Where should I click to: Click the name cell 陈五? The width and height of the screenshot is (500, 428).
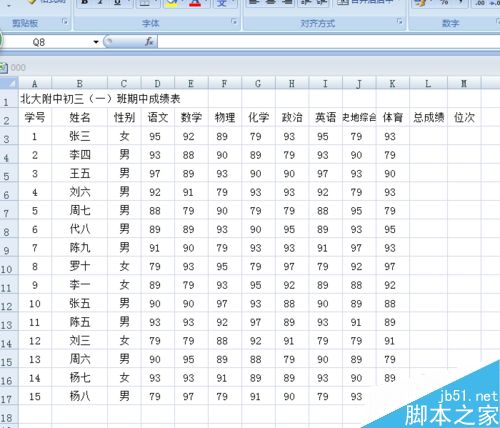(80, 322)
